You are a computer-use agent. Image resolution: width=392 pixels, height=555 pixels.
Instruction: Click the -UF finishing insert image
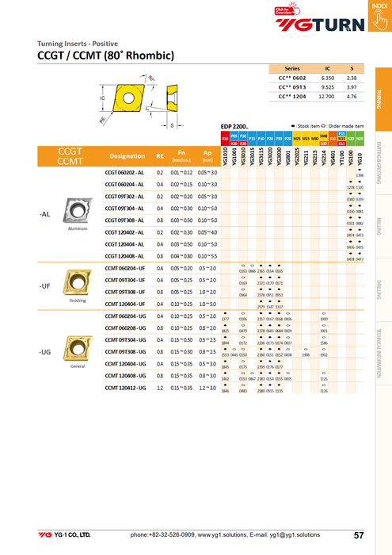78,282
